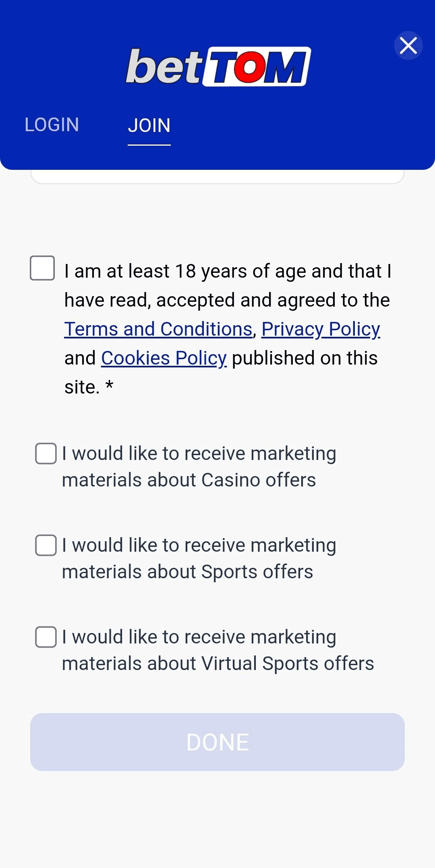This screenshot has height=868, width=435.
Task: Click the required asterisk after 'site.'
Action: tap(109, 386)
